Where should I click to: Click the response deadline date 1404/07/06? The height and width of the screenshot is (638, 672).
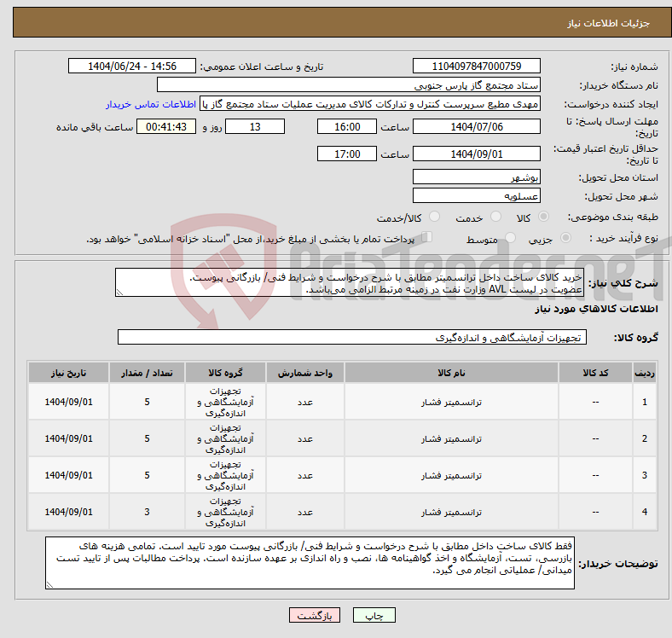tap(476, 126)
